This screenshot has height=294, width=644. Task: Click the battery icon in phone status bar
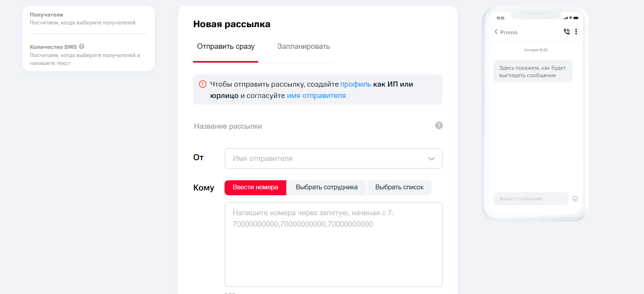click(576, 18)
